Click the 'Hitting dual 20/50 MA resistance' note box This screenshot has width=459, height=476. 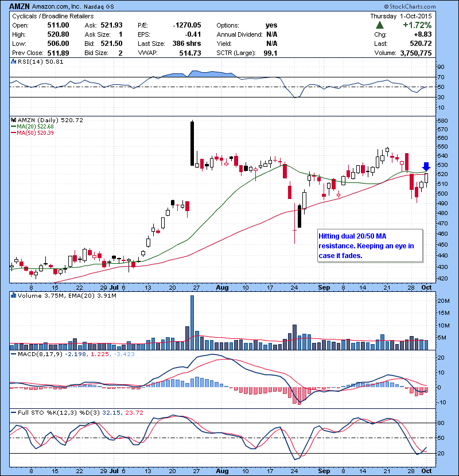coord(370,245)
